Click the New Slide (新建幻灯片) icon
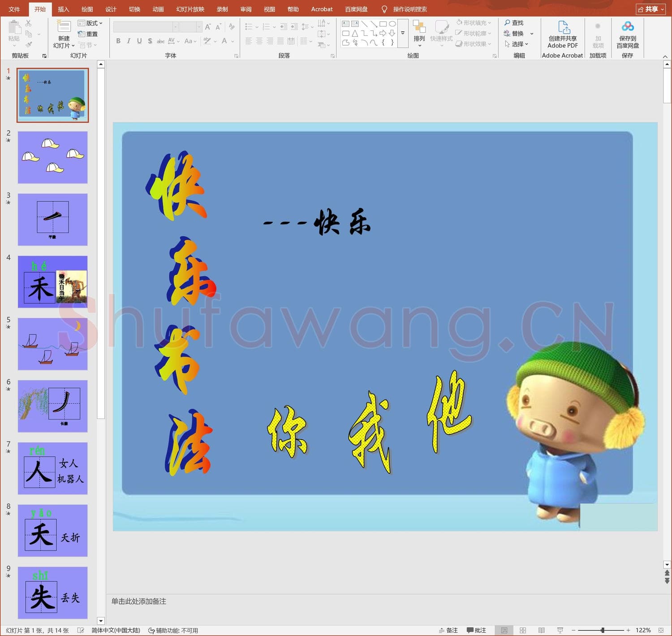 tap(63, 27)
